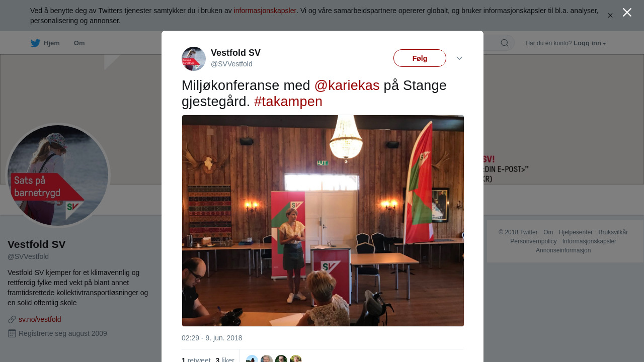
Task: Close the tweet overlay with large X
Action: (x=627, y=13)
